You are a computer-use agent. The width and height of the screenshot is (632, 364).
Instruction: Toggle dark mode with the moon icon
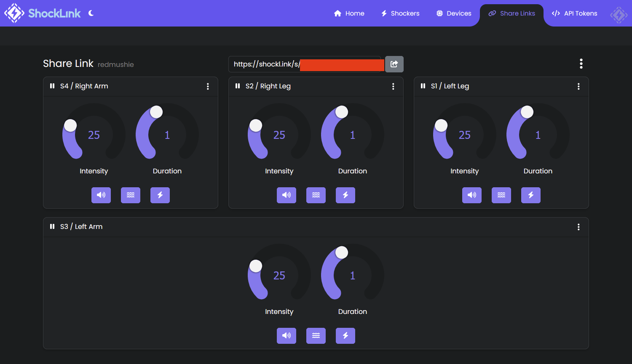pyautogui.click(x=91, y=13)
